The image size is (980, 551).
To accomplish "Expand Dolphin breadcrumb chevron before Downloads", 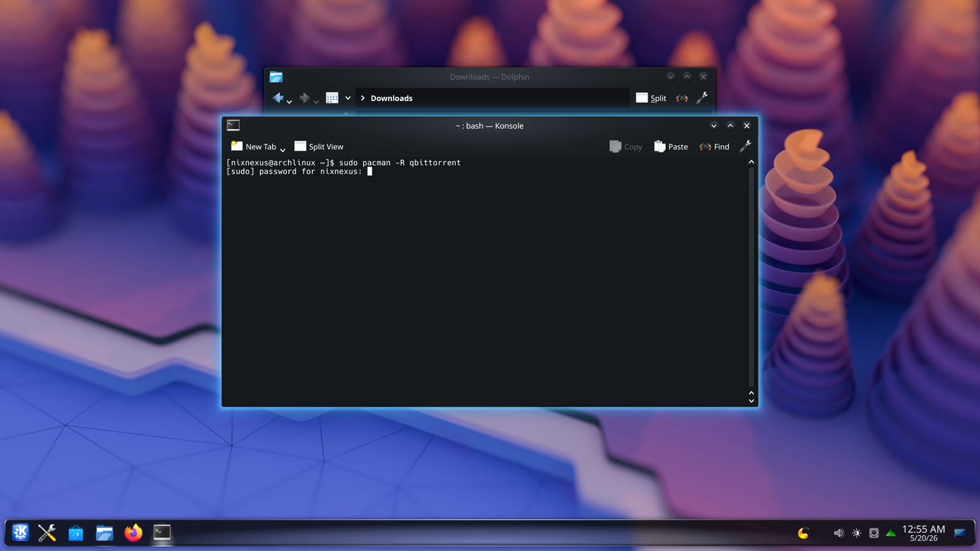I will coord(363,98).
